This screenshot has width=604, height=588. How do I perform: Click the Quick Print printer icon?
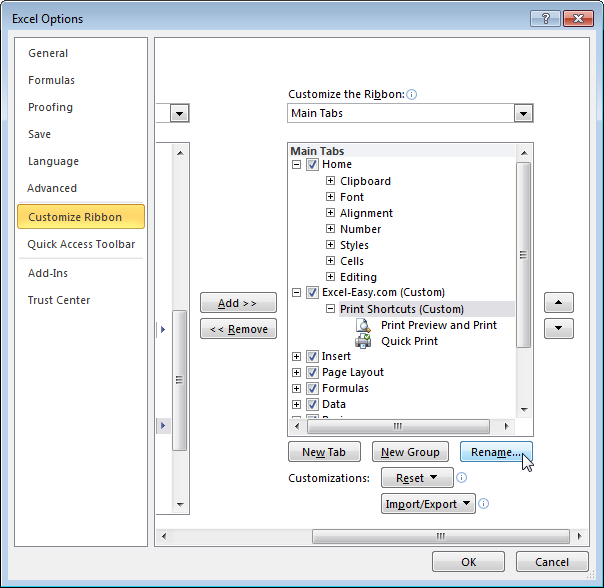[x=363, y=341]
